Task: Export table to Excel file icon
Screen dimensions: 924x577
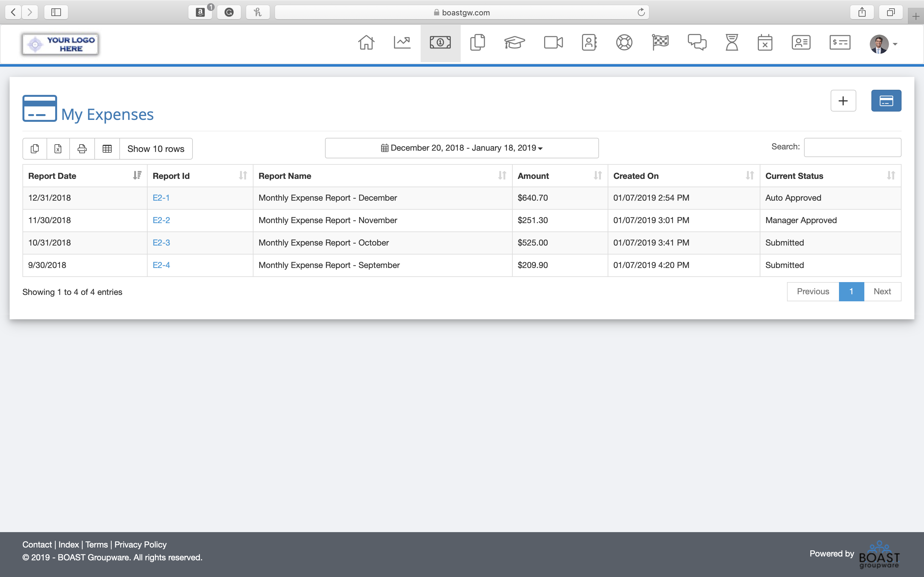Action: point(58,149)
